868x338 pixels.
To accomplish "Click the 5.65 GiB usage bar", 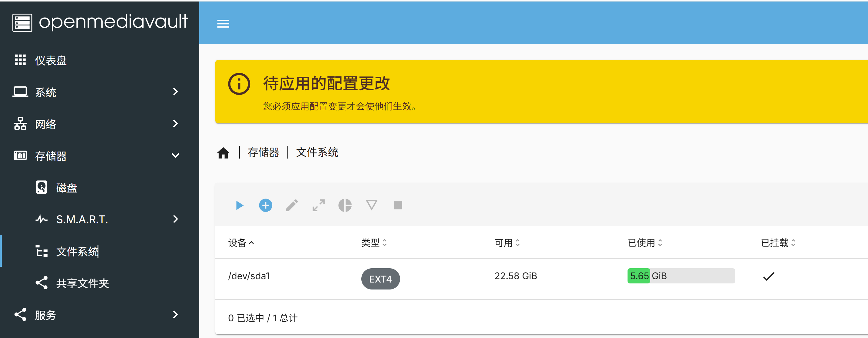I will click(681, 276).
